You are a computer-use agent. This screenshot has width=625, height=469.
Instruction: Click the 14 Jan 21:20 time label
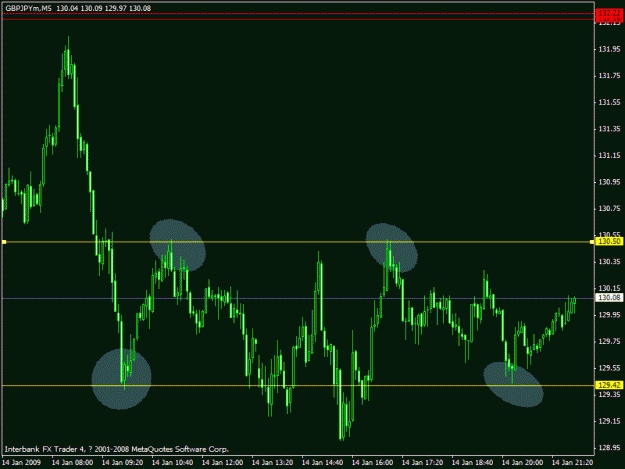point(572,463)
